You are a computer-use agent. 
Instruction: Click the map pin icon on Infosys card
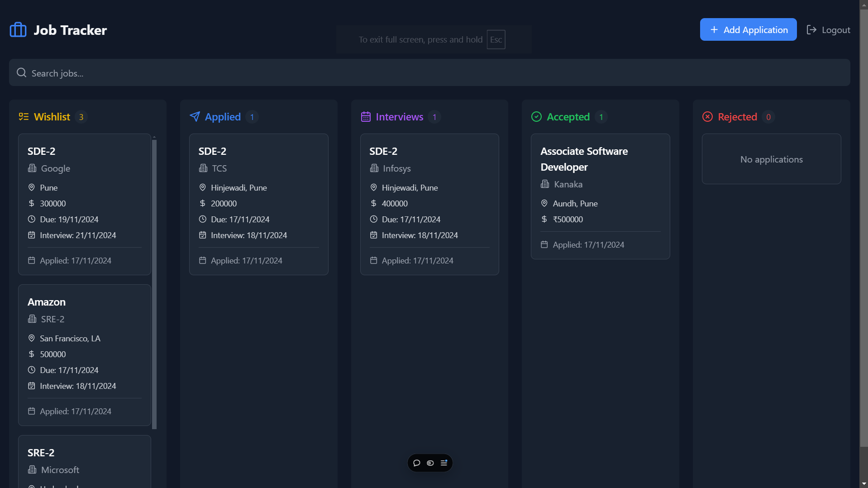pyautogui.click(x=373, y=187)
